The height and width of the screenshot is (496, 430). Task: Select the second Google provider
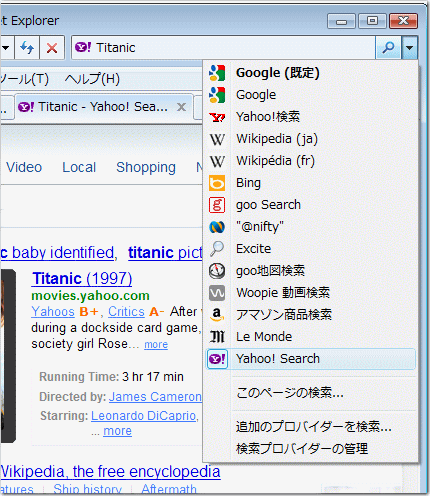coord(311,95)
